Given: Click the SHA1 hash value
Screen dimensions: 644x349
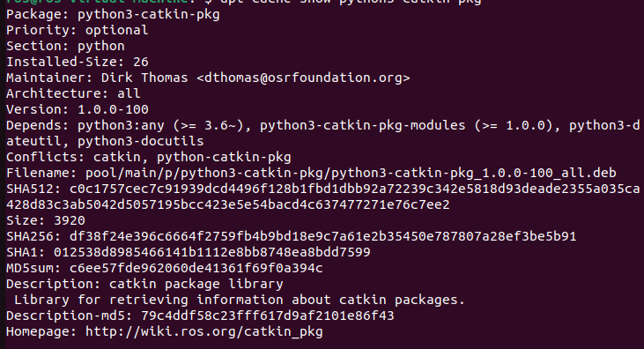Looking at the screenshot, I should (212, 252).
